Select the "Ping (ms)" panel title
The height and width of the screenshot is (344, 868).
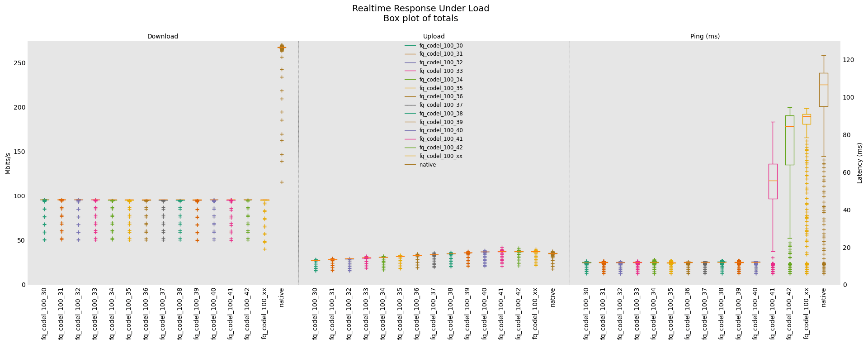[705, 37]
